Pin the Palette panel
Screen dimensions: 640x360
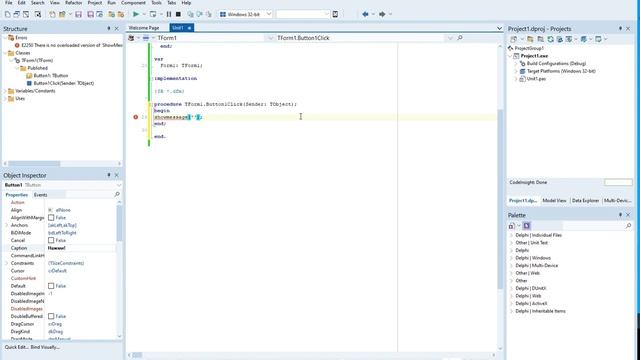coord(620,215)
